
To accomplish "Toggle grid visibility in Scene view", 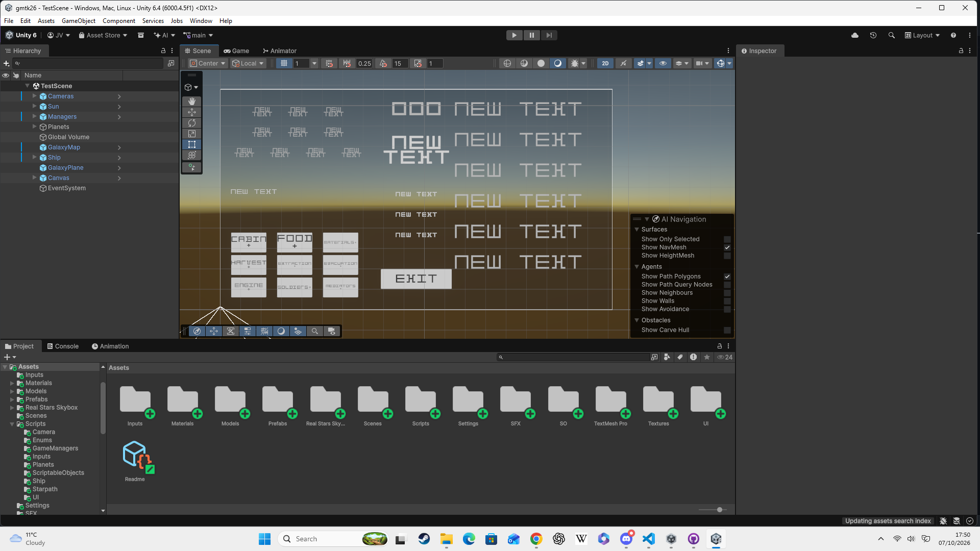I will click(x=284, y=63).
